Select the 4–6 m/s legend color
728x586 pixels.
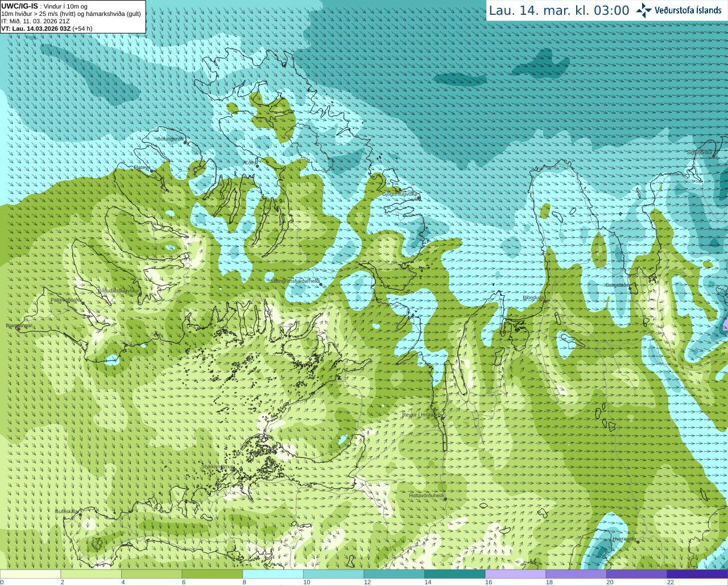[151, 574]
